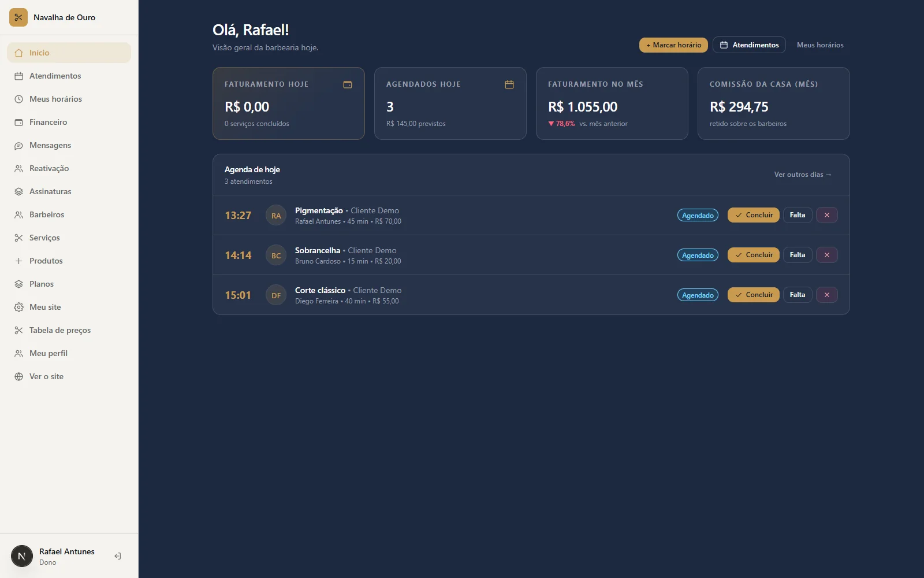Click the logout icon beside Rafael Antunes
The image size is (924, 578).
click(x=118, y=556)
